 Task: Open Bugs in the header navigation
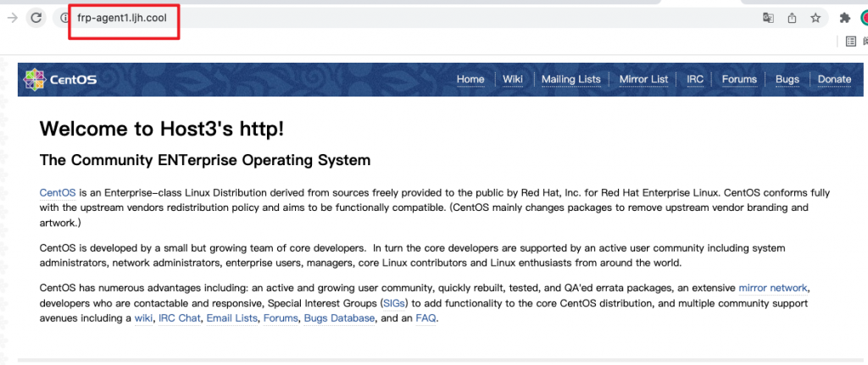tap(787, 79)
